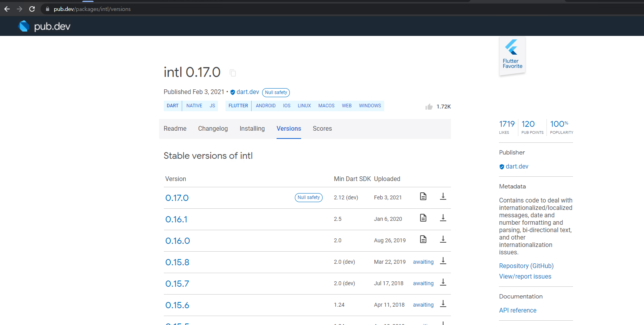Open API reference documentation link
This screenshot has height=325, width=644.
[x=518, y=311]
